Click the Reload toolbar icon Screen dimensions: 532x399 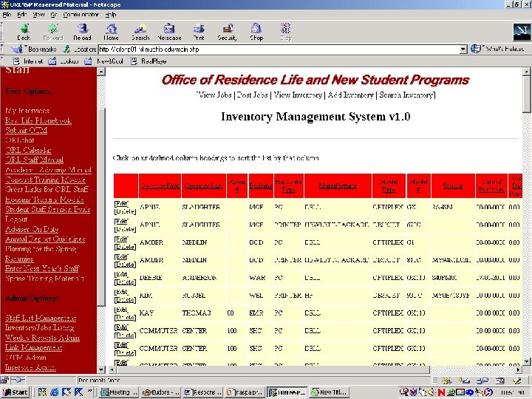[82, 31]
